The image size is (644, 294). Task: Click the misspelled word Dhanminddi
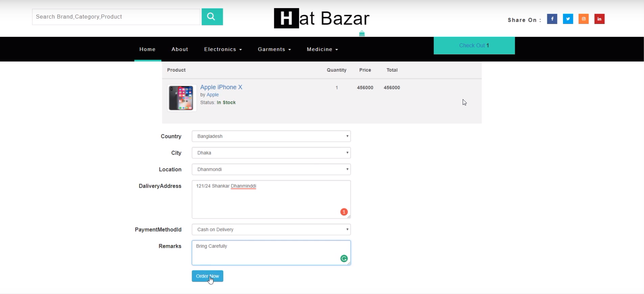244,186
